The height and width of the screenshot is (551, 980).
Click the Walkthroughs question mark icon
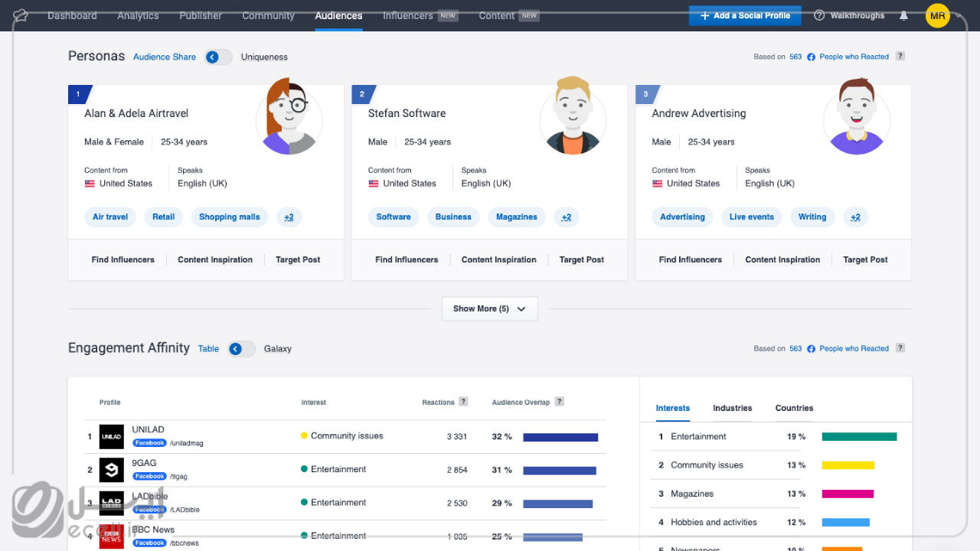(x=819, y=15)
